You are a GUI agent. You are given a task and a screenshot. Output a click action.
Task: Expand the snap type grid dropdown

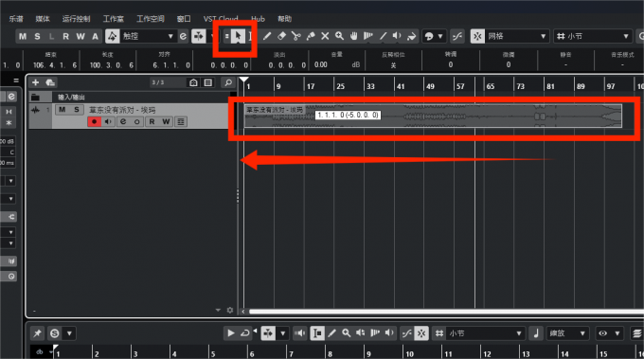tap(516, 36)
